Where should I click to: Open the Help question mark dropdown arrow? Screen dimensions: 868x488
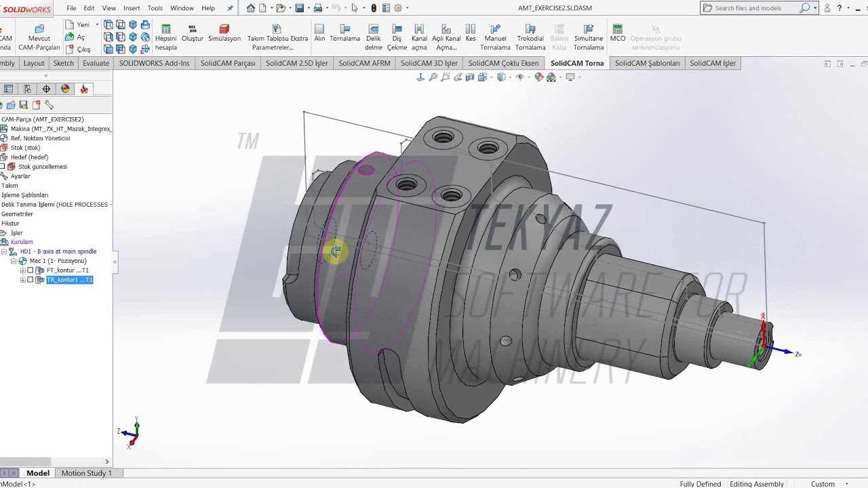pyautogui.click(x=848, y=8)
